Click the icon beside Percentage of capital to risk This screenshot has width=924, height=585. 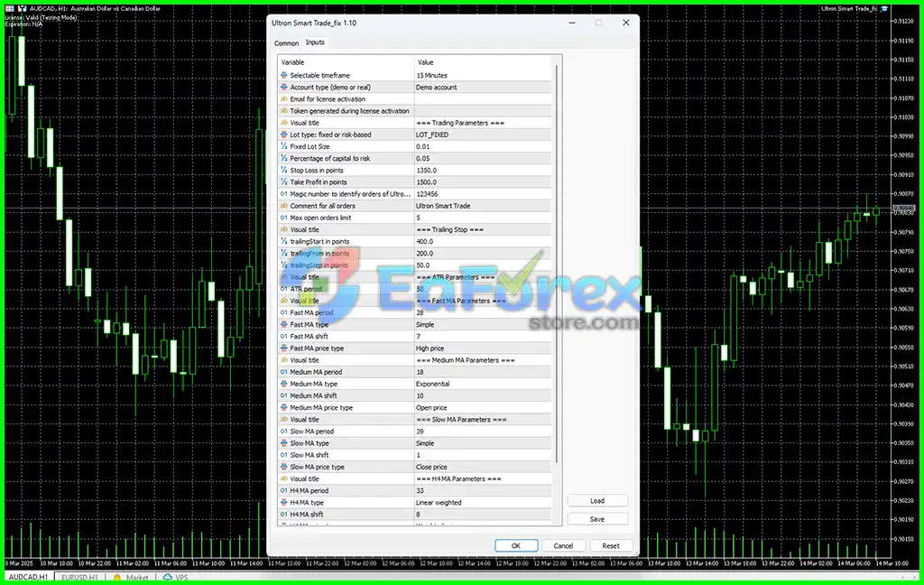click(x=284, y=158)
